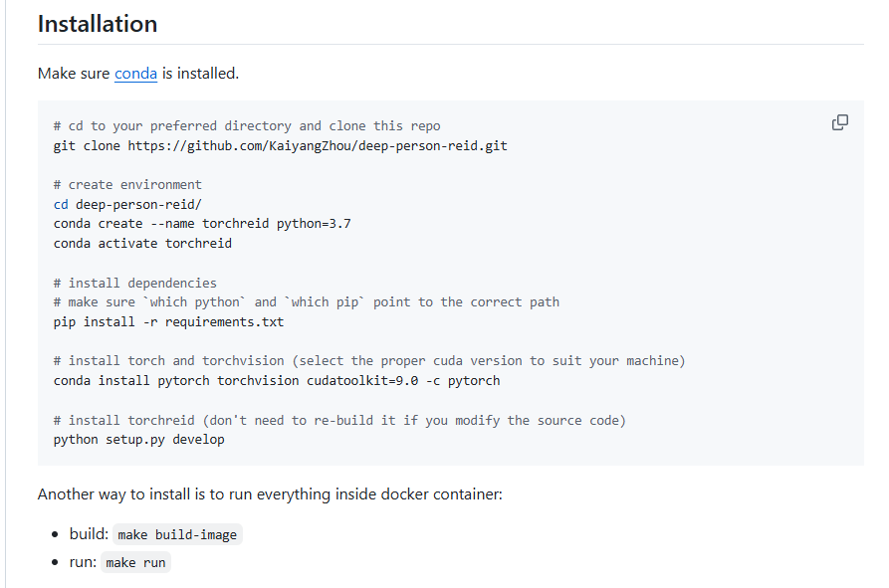Select the conda install pytorch command
Screen dimensions: 889x588
[x=276, y=380]
